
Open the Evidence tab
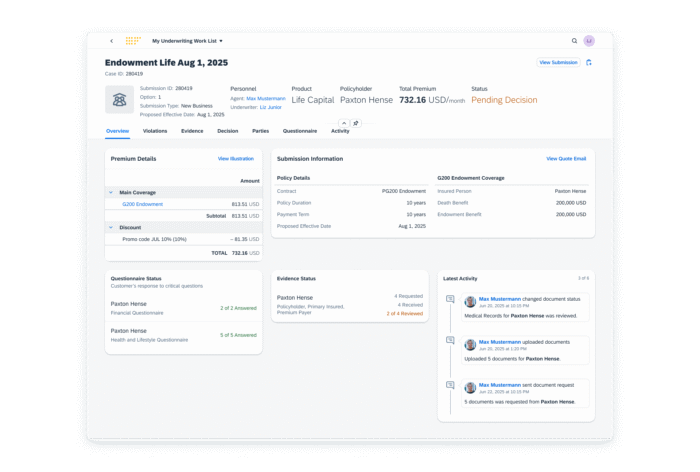click(x=192, y=131)
